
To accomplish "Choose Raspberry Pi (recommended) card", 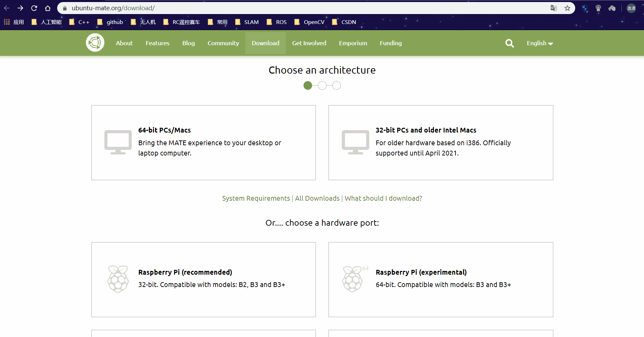I will point(204,279).
